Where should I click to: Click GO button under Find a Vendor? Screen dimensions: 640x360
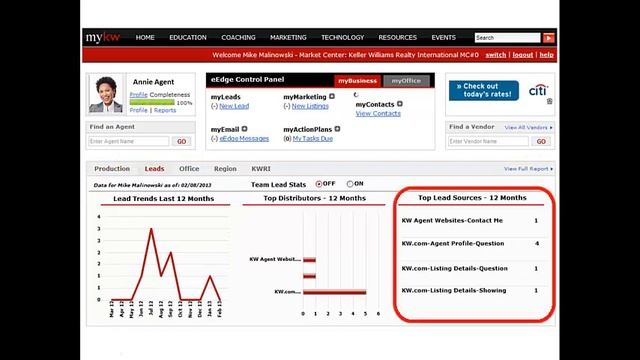(x=541, y=141)
